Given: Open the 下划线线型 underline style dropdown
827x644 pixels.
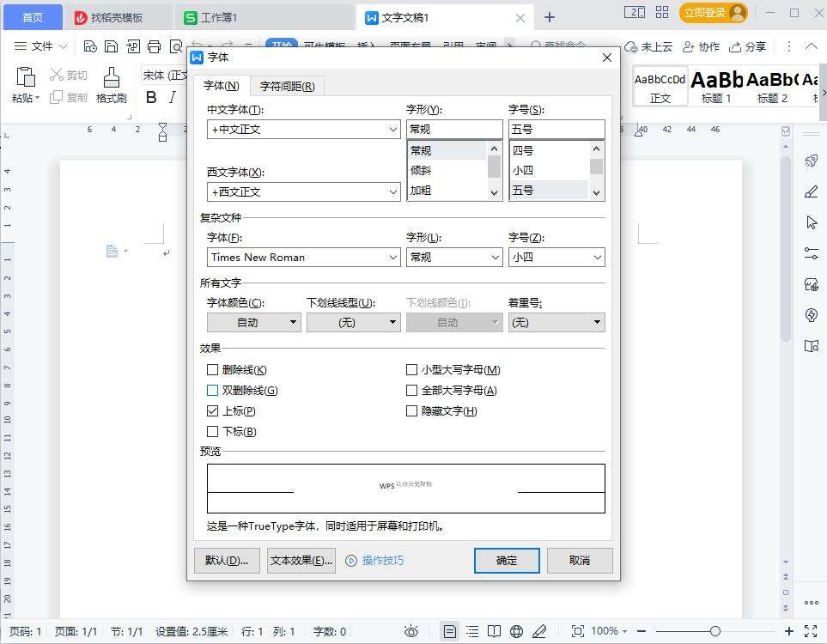Looking at the screenshot, I should pyautogui.click(x=354, y=323).
